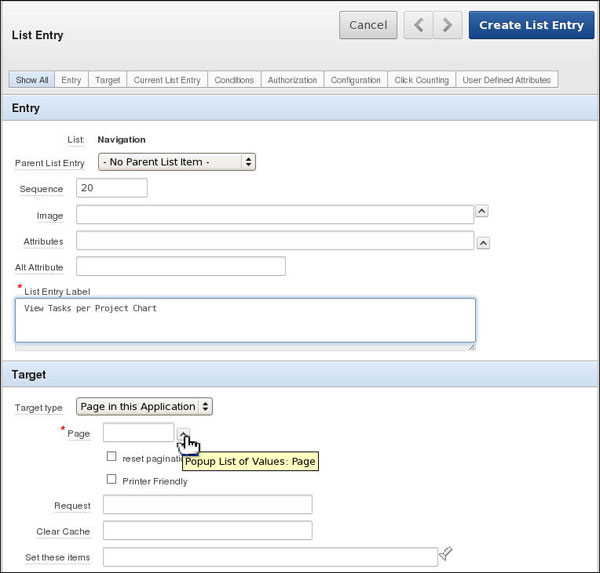The width and height of the screenshot is (600, 573).
Task: Open Image popup list icon
Action: pos(481,211)
